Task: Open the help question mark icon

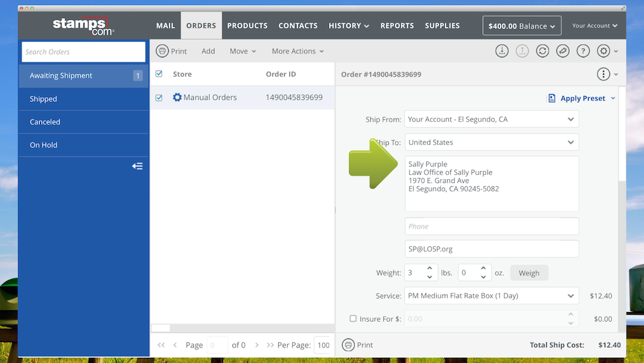Action: click(583, 51)
